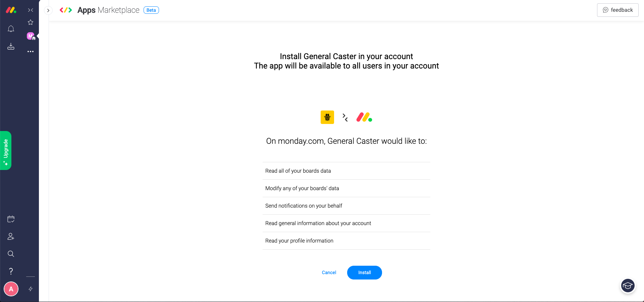Open My Work calendar icon
Image resolution: width=644 pixels, height=302 pixels.
11,219
